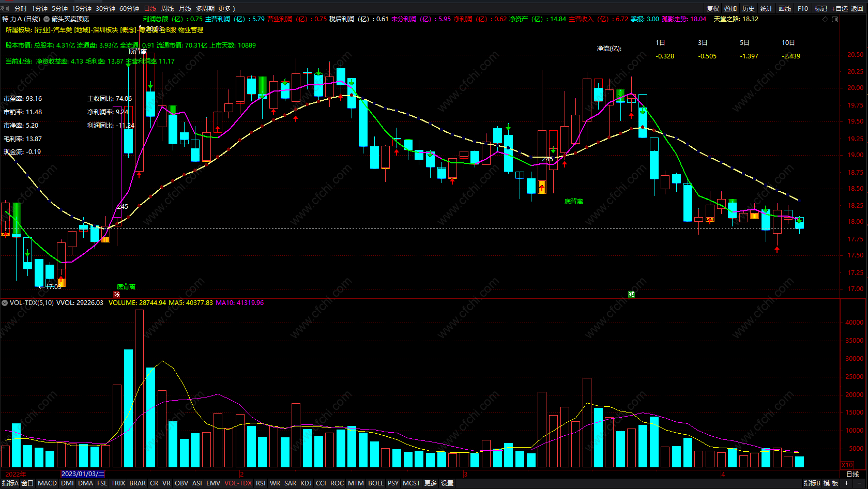Select the 60分钟 period tab
This screenshot has height=489, width=868.
click(129, 8)
